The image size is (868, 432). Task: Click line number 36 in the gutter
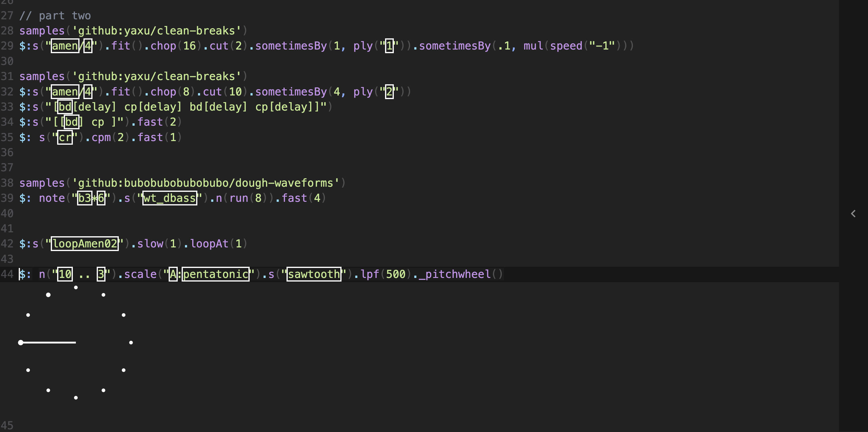[7, 153]
